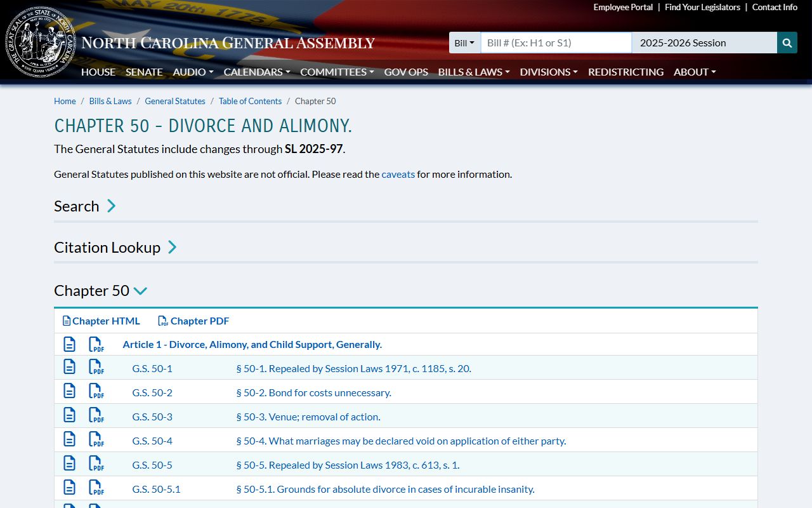Open '§ 50-3. Venue; removal of action.'
The height and width of the screenshot is (508, 812).
pos(308,417)
